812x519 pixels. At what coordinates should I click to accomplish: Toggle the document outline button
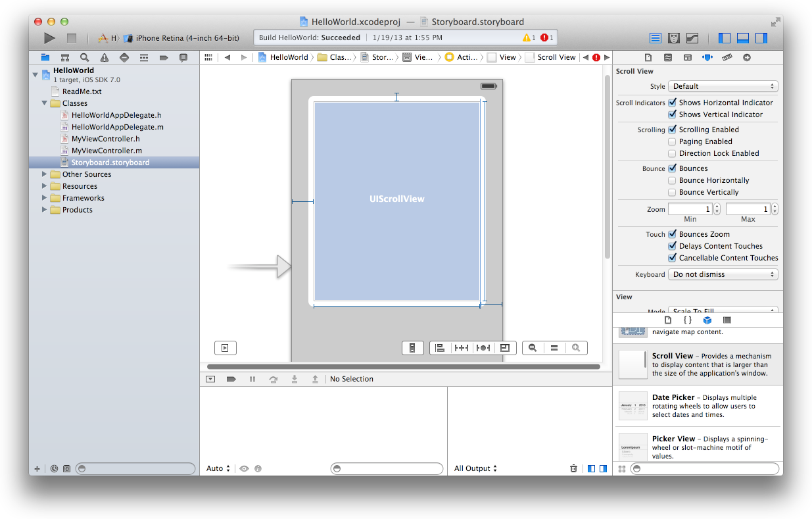[x=225, y=348]
